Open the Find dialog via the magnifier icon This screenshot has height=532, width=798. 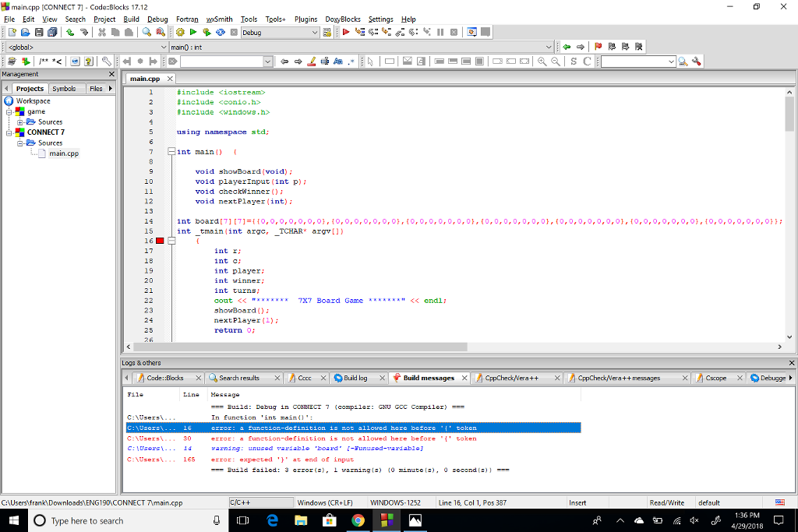146,32
